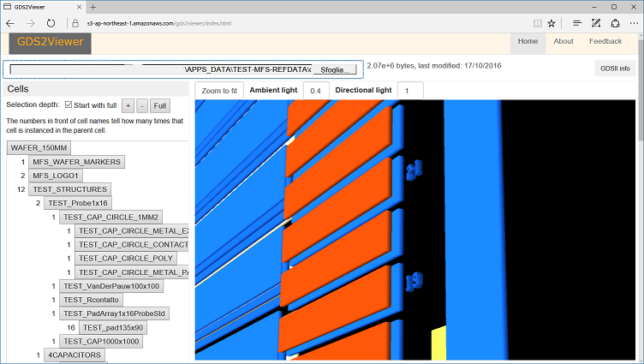Click the Sfoglia browse button

tap(335, 70)
